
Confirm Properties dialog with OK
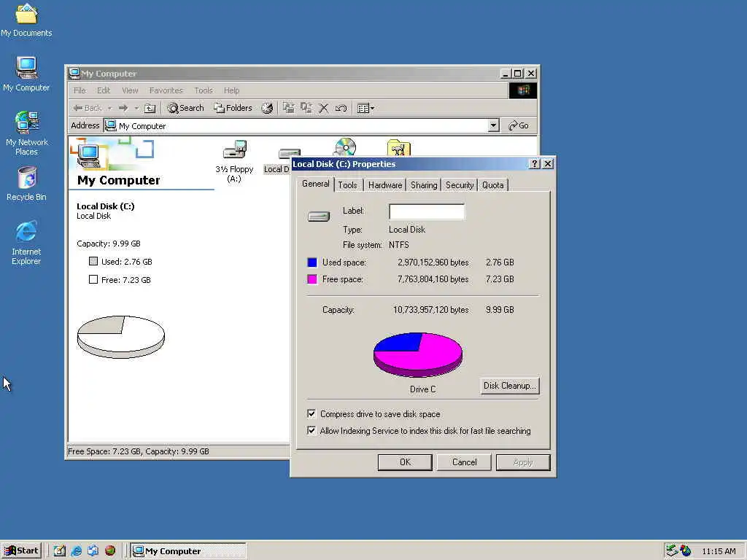tap(405, 462)
